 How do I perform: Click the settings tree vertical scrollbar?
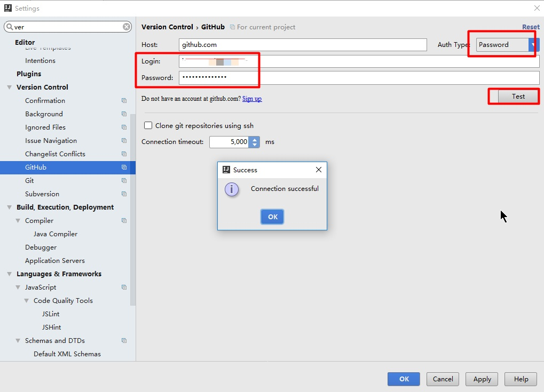coord(133,210)
